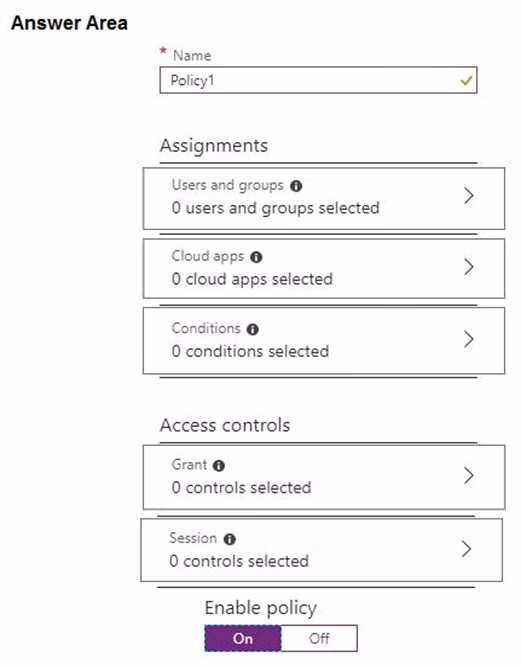
Task: Expand Cloud apps chevron arrow
Action: click(469, 267)
